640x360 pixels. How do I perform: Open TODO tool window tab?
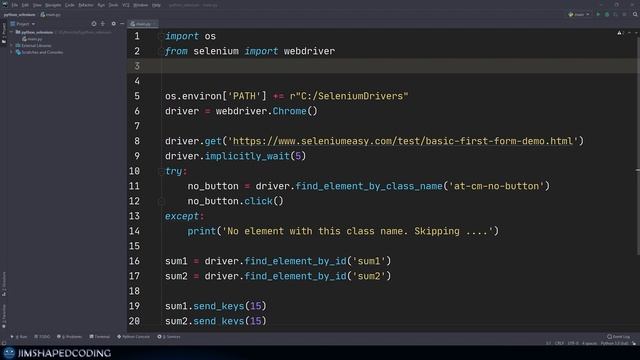pos(42,337)
